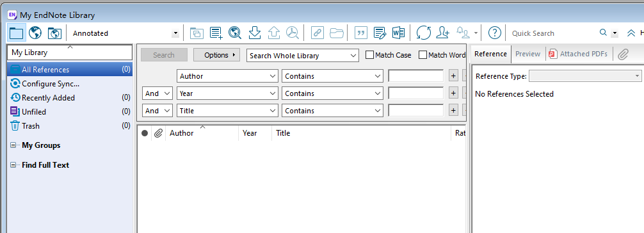
Task: Open the Help question mark icon
Action: [495, 33]
